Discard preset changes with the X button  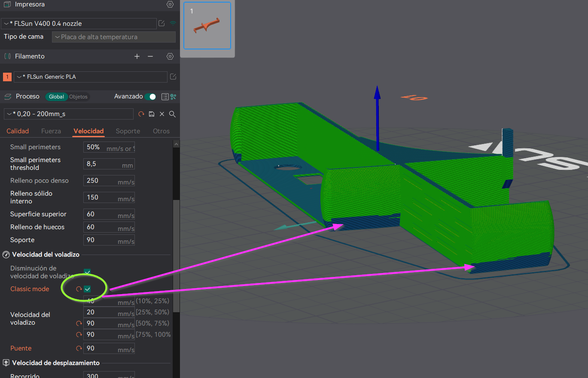click(x=162, y=114)
